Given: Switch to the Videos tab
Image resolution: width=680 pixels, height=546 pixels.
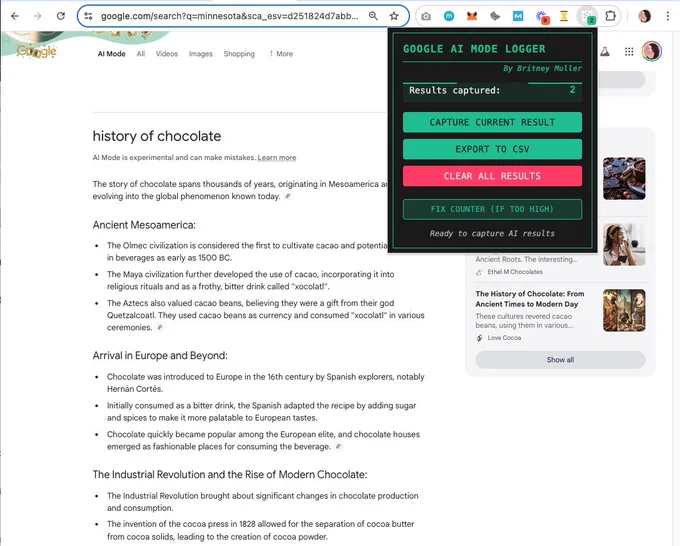Looking at the screenshot, I should (167, 54).
